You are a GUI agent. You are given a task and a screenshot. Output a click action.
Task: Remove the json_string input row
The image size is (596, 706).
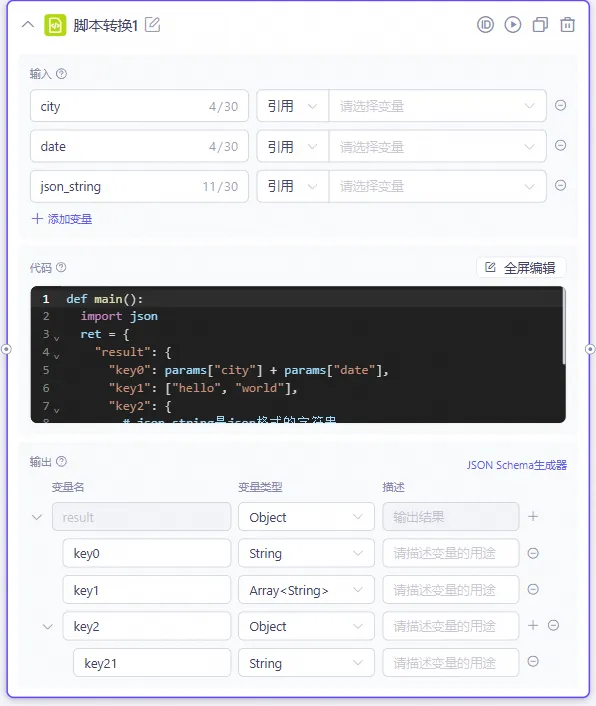[560, 186]
